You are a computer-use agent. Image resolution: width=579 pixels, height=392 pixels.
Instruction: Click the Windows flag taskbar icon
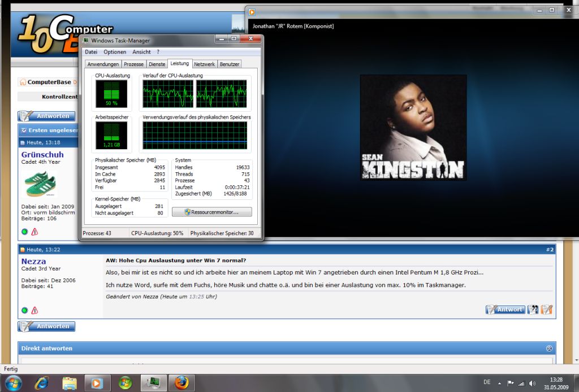(x=125, y=383)
